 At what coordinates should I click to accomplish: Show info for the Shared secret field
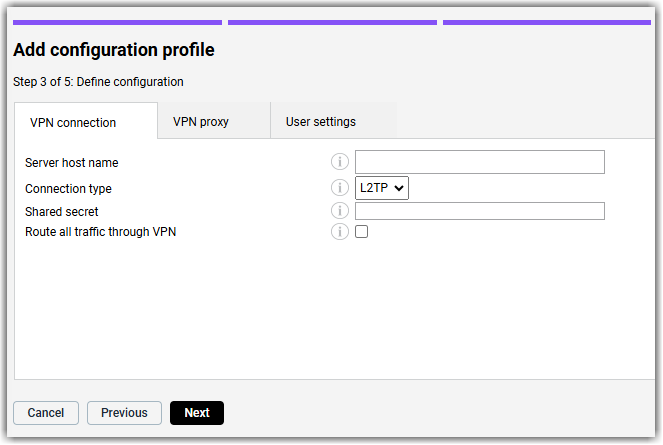click(340, 210)
